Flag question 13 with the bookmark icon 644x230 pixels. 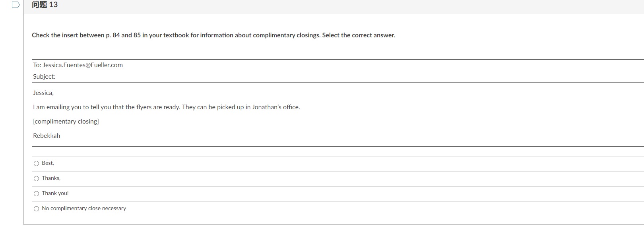pos(16,5)
